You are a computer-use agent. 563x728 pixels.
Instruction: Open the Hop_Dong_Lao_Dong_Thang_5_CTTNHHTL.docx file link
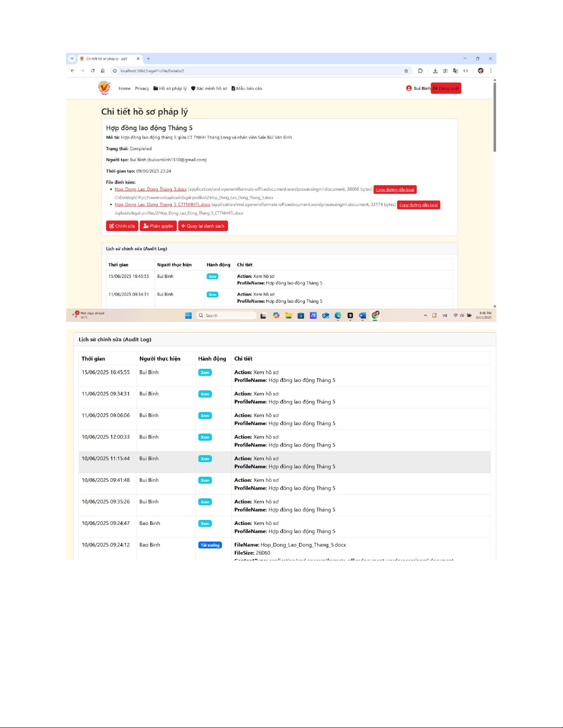pyautogui.click(x=162, y=205)
